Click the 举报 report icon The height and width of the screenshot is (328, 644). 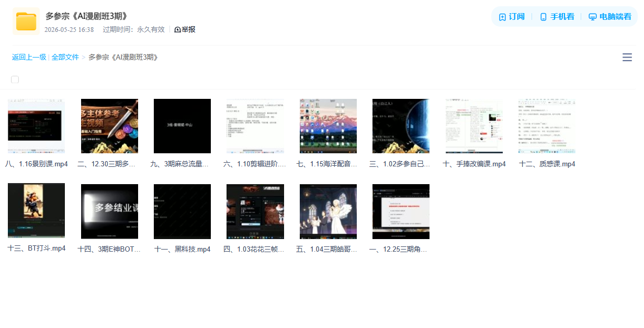[177, 30]
